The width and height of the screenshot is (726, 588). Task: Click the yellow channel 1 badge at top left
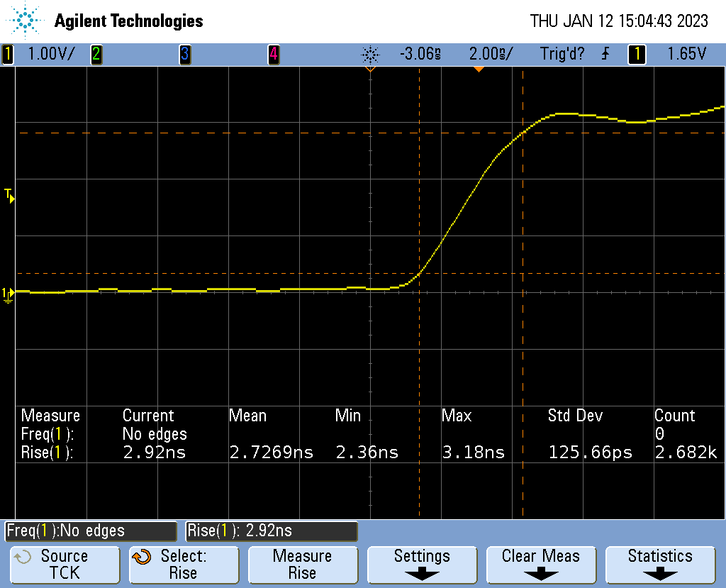tap(8, 54)
